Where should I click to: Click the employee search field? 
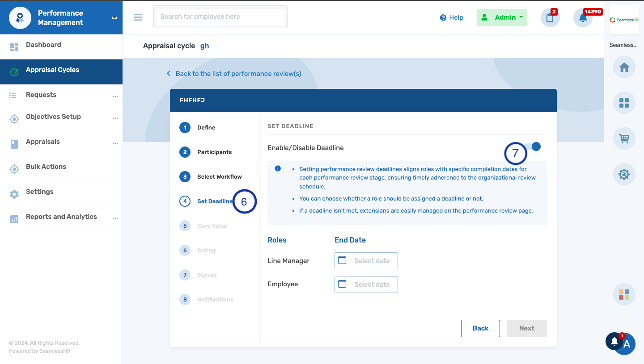(220, 17)
